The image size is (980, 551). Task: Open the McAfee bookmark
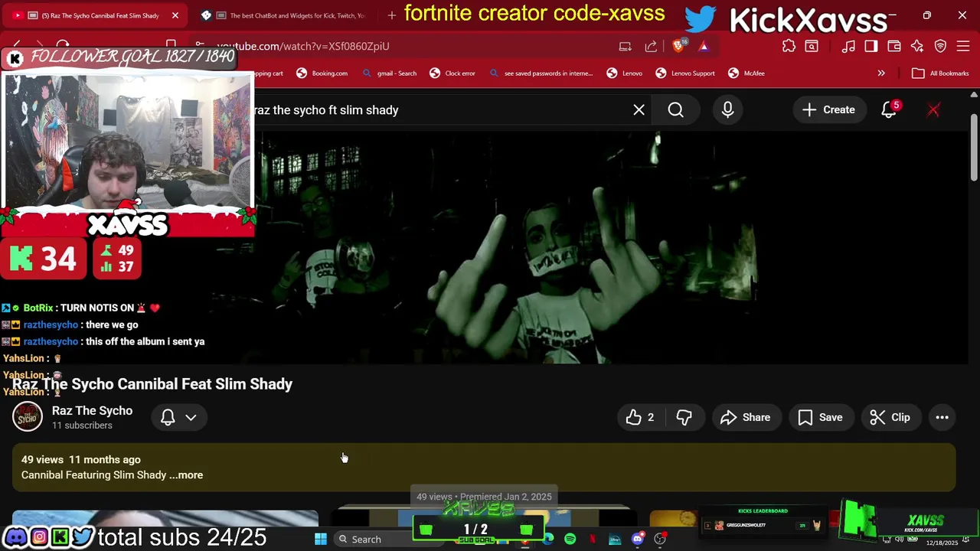746,73
